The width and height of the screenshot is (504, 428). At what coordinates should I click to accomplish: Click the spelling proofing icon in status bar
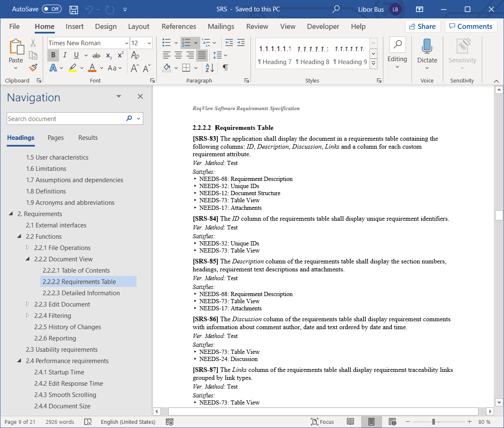88,422
